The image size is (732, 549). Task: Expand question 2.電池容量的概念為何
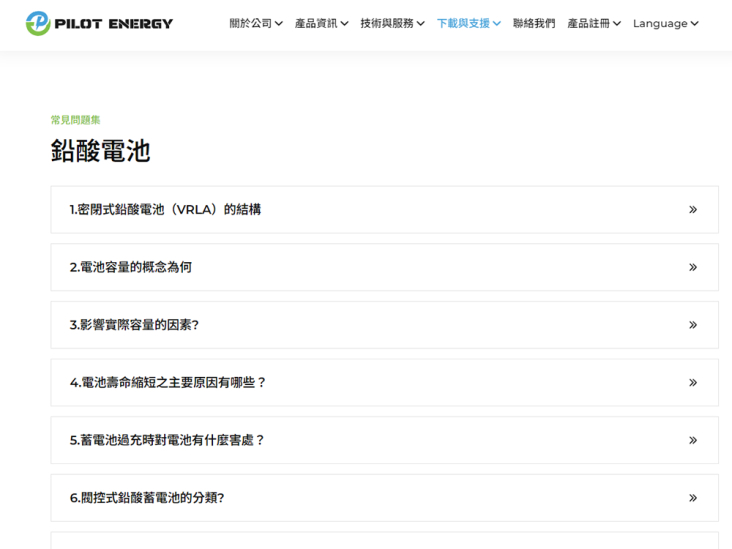[131, 268]
